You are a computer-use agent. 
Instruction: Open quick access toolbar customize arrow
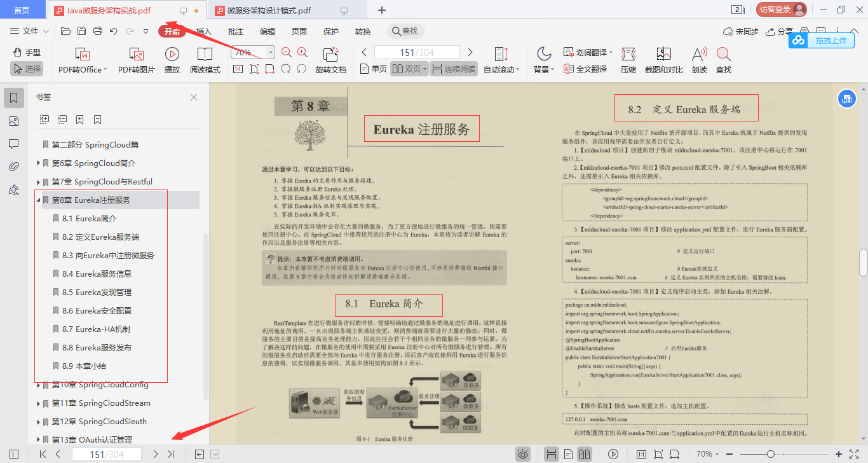(x=146, y=31)
